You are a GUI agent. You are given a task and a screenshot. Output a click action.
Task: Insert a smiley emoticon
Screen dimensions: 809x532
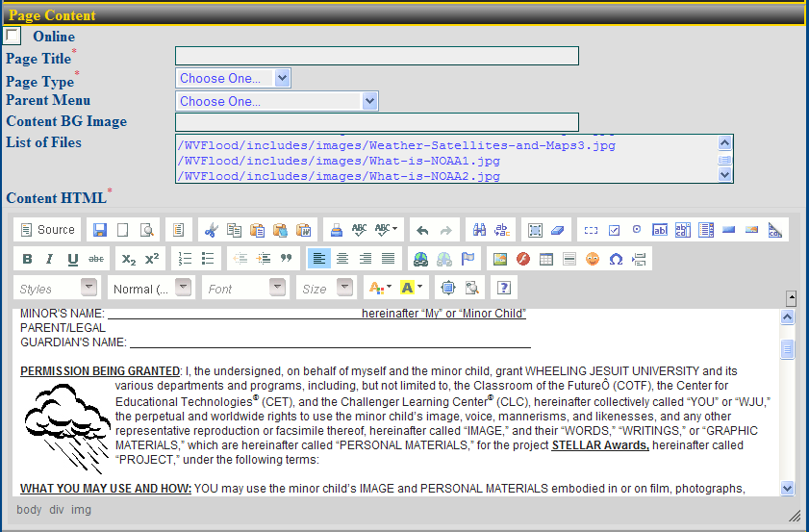593,259
